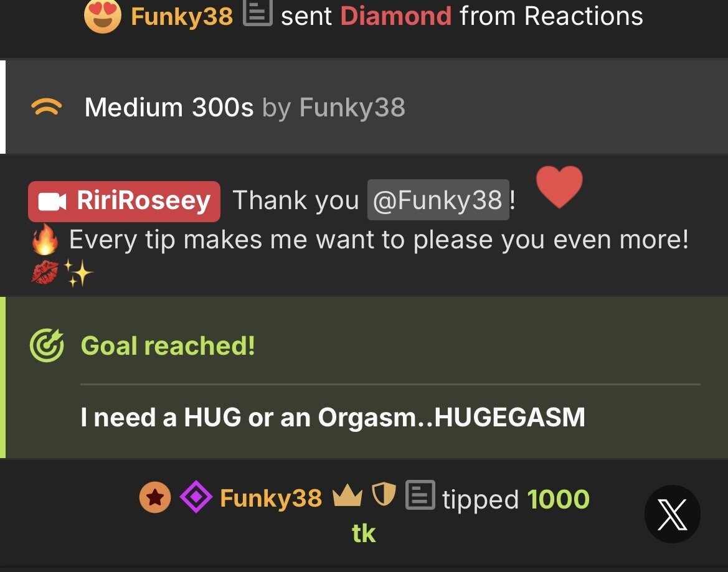728x572 pixels.
Task: Click the HUGEGASM goal description text
Action: [333, 417]
